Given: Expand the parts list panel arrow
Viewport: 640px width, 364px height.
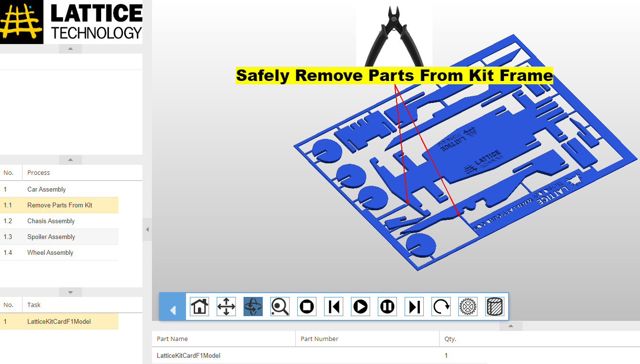Looking at the screenshot, I should (x=511, y=326).
